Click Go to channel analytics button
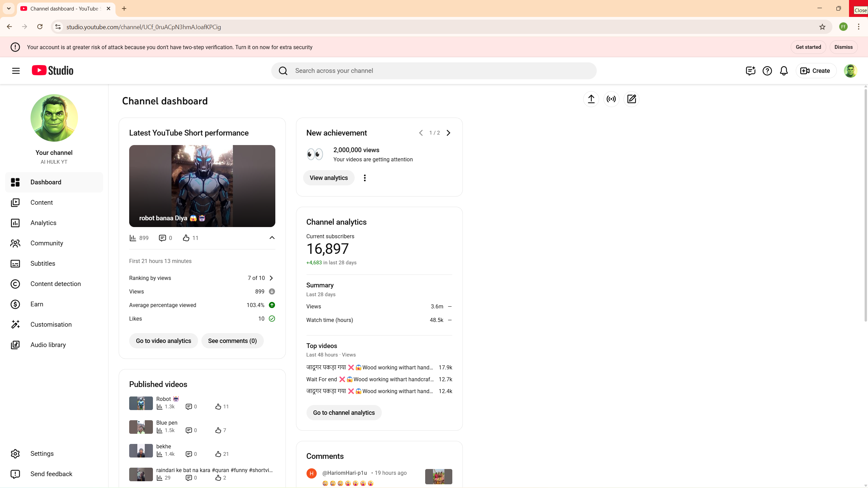The width and height of the screenshot is (868, 488). click(344, 412)
